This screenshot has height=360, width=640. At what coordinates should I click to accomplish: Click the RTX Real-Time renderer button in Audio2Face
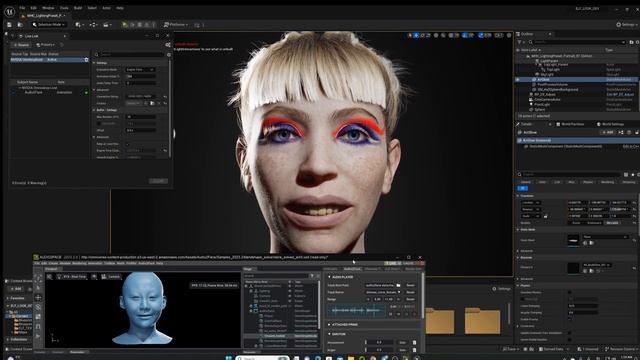[71, 277]
